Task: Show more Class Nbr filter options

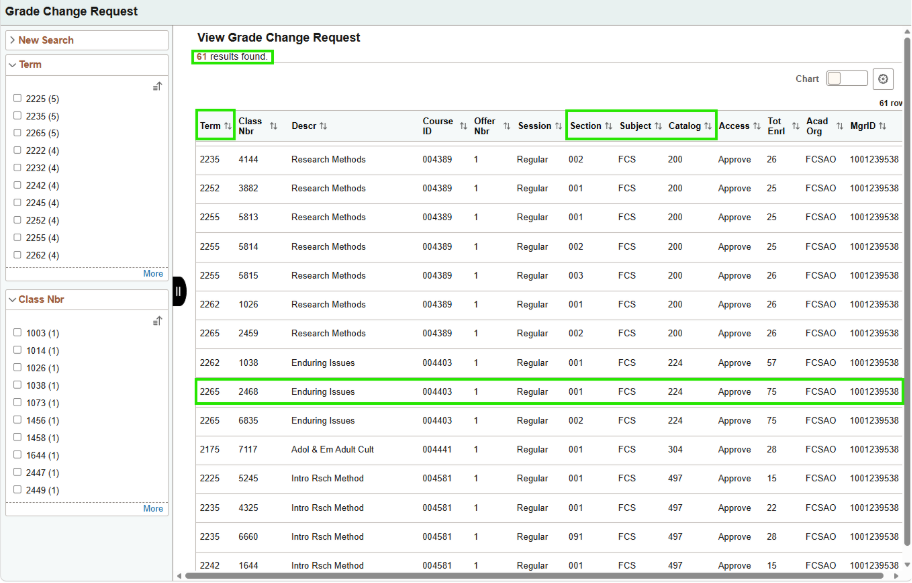Action: point(153,509)
